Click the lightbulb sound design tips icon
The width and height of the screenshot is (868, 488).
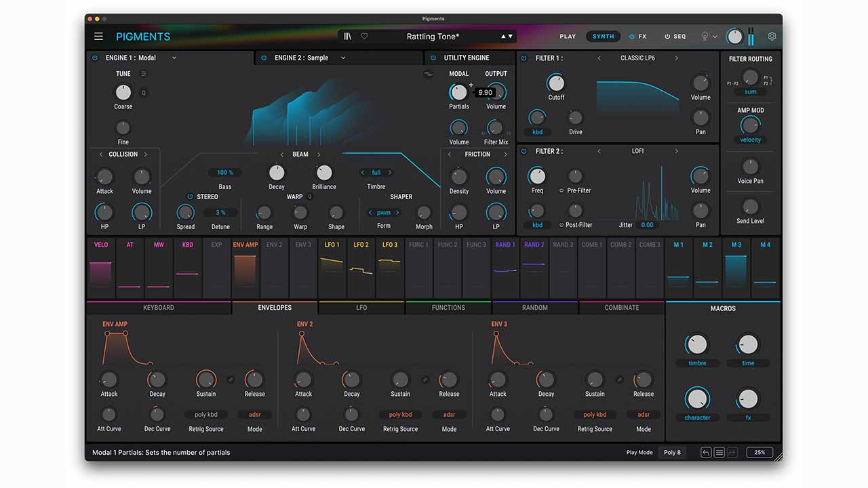pos(705,37)
